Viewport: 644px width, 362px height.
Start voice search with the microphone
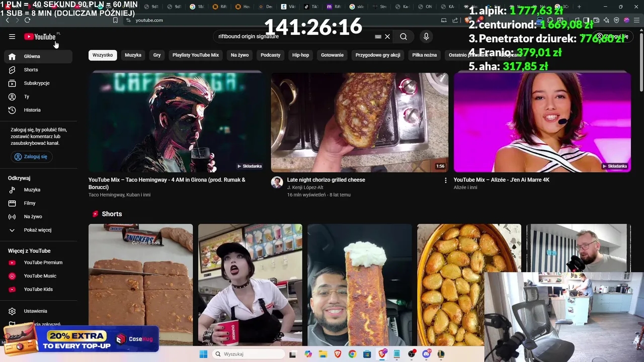click(426, 36)
